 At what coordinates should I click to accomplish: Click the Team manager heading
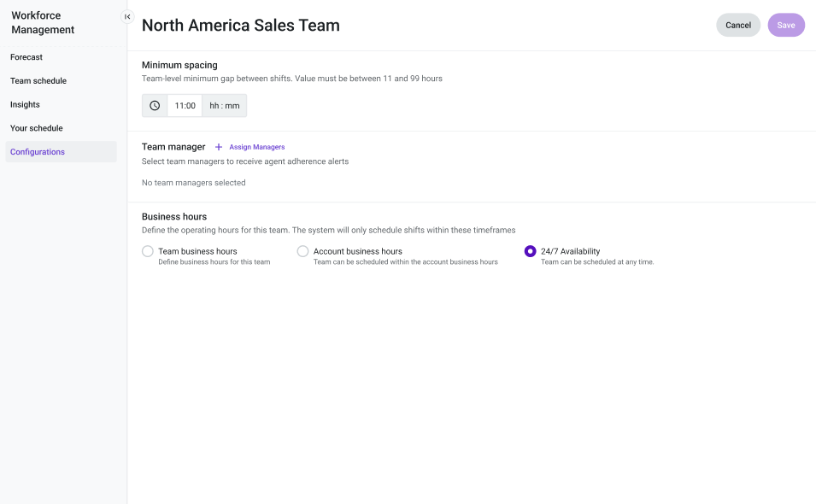[173, 147]
